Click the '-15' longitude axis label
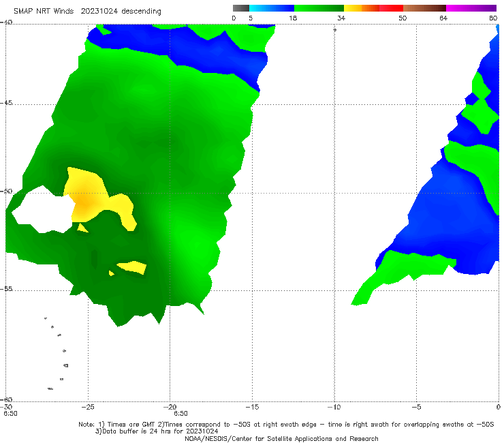The image size is (504, 443). (252, 407)
